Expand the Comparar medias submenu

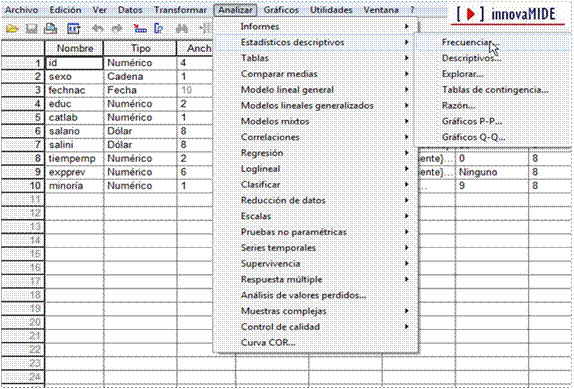pos(316,74)
